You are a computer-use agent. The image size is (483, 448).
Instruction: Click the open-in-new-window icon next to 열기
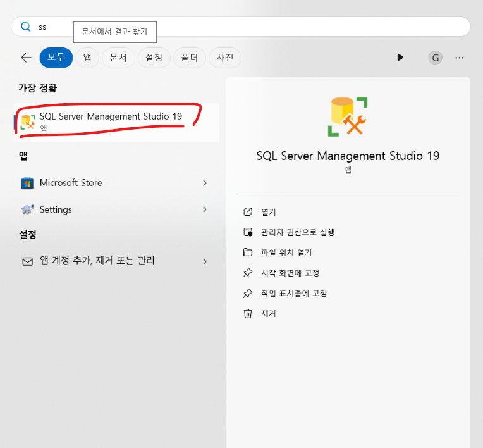pos(248,212)
